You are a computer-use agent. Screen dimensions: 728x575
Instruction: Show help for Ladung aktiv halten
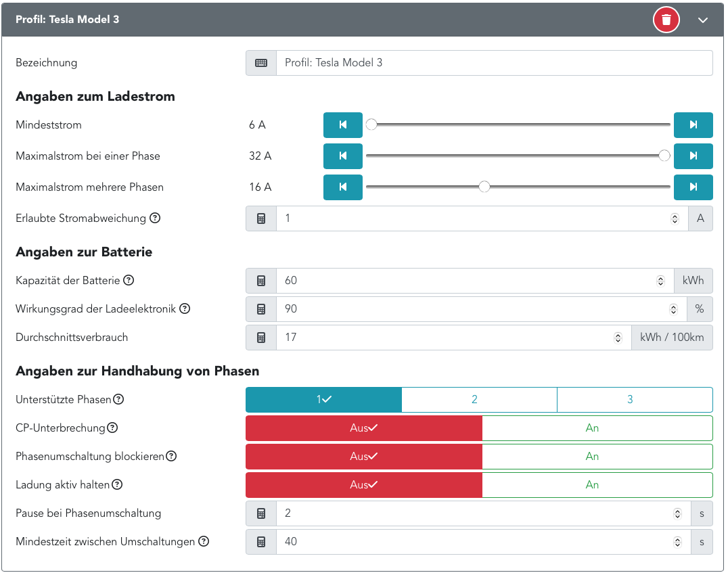coord(117,484)
